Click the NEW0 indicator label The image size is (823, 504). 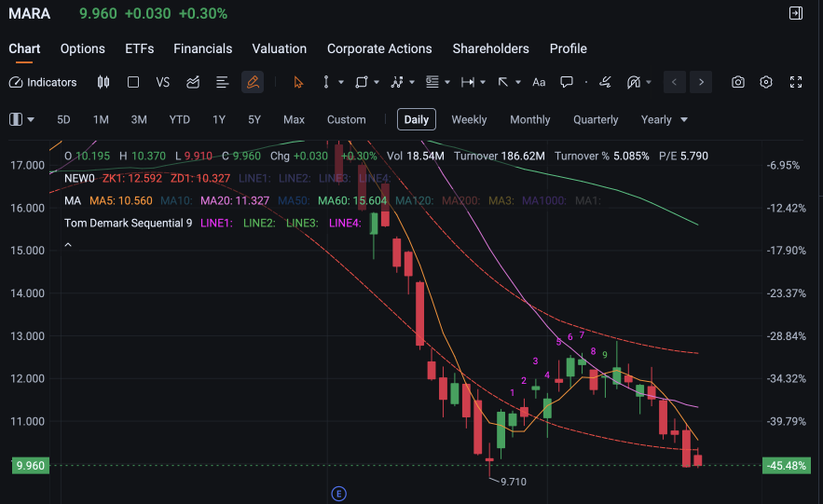pos(79,178)
